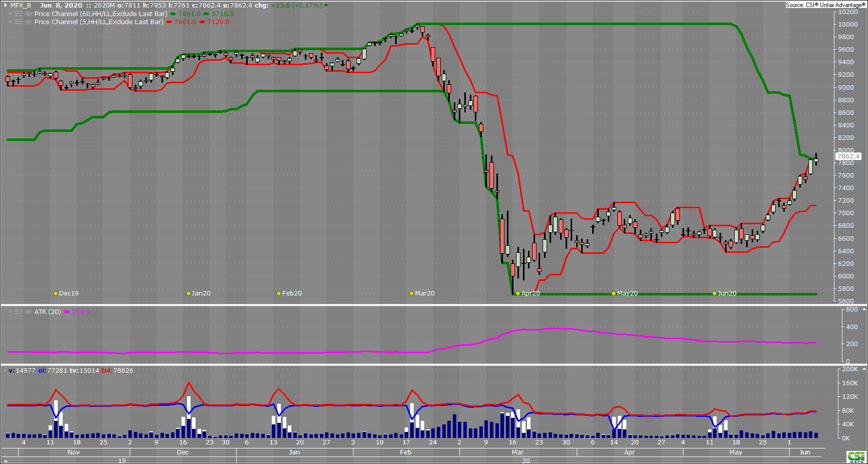Click the volume value v:14977
Image resolution: width=868 pixels, height=464 pixels.
[x=22, y=371]
